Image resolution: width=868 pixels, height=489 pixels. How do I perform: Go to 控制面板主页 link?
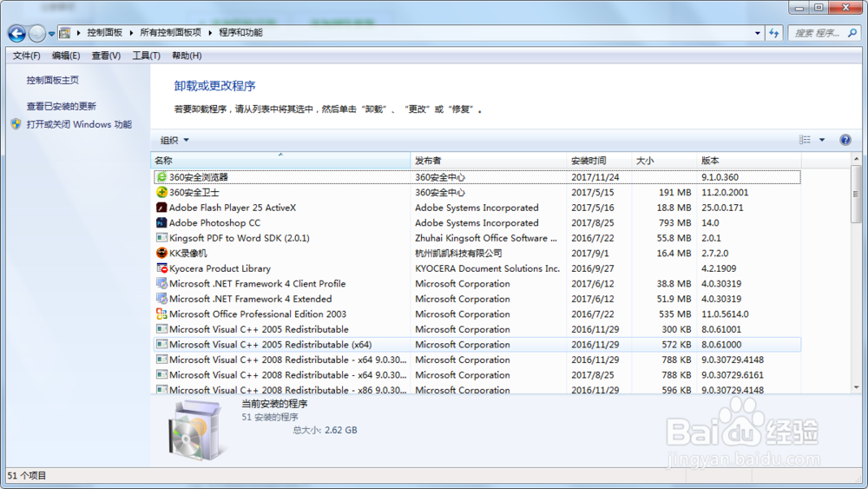click(x=53, y=80)
